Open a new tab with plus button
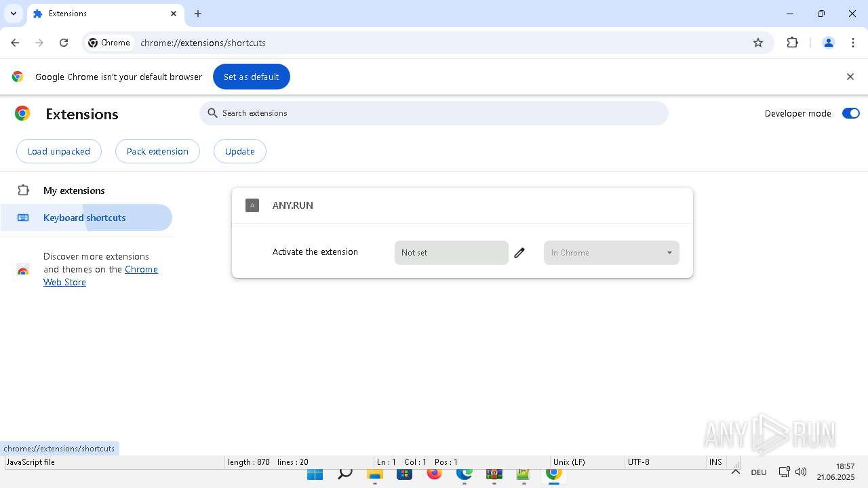Image resolution: width=868 pixels, height=488 pixels. 198,14
